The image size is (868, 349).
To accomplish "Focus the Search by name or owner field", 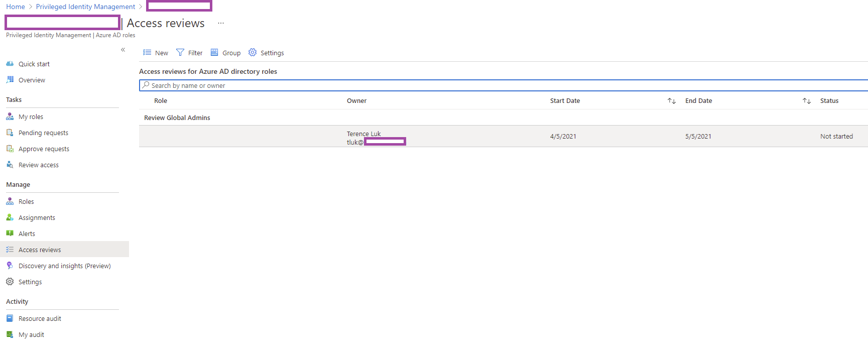I will click(504, 85).
